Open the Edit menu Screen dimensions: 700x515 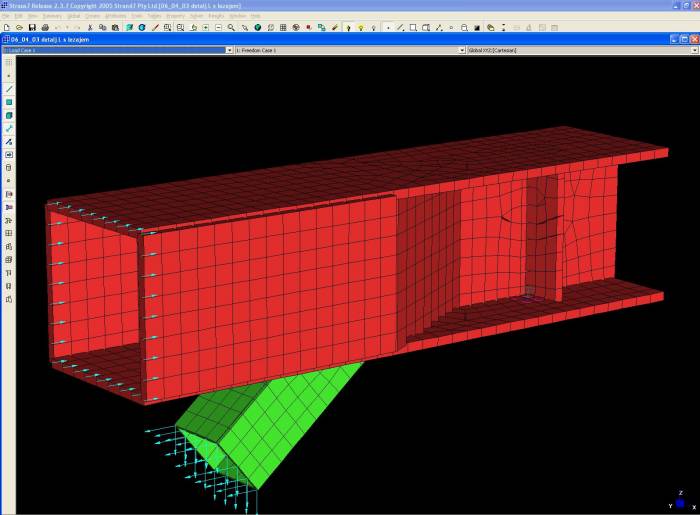click(x=18, y=16)
